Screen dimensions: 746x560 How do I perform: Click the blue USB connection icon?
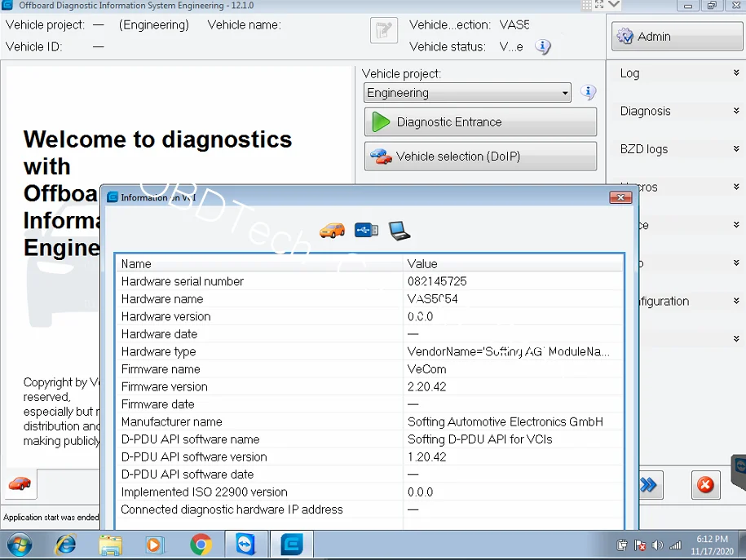click(x=366, y=231)
